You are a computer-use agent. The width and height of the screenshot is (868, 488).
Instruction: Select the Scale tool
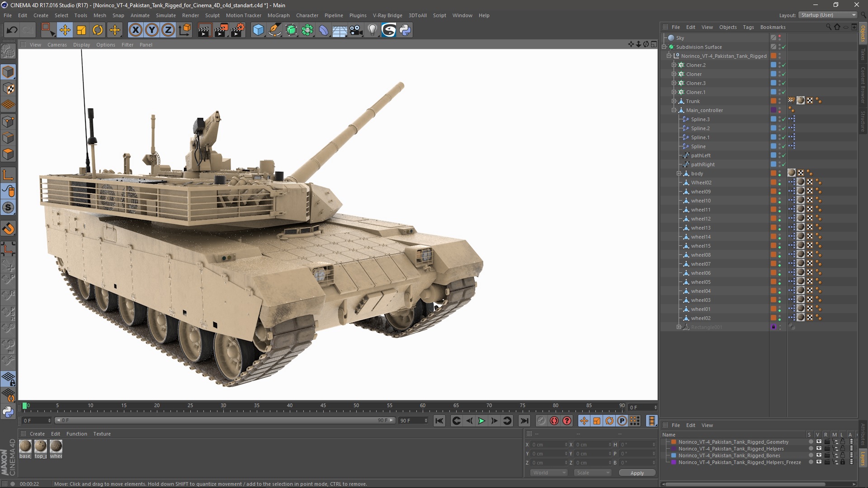tap(81, 30)
